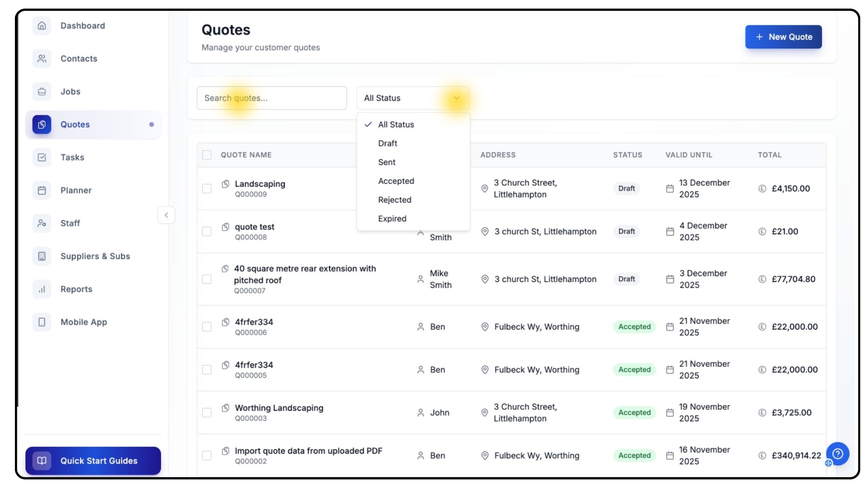Open Contacts via its people icon

click(x=42, y=59)
